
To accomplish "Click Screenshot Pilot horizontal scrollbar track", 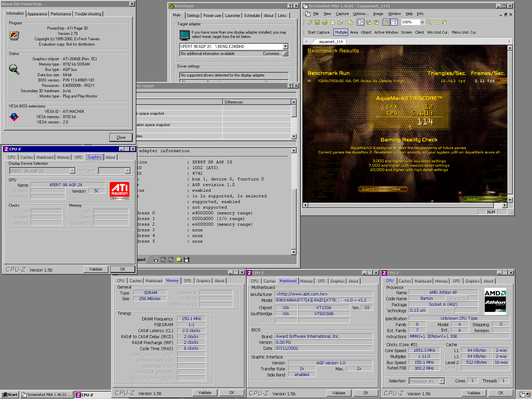I will point(405,205).
